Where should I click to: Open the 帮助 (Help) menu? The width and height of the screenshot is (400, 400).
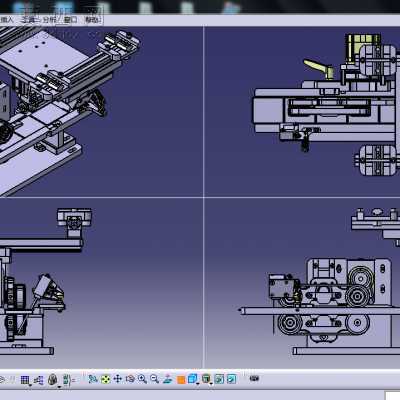[x=92, y=20]
